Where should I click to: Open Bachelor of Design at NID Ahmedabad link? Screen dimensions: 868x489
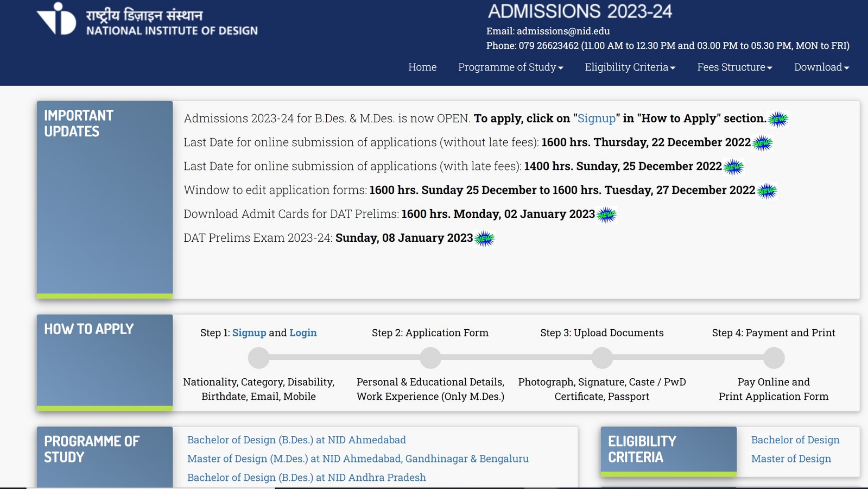pos(296,440)
